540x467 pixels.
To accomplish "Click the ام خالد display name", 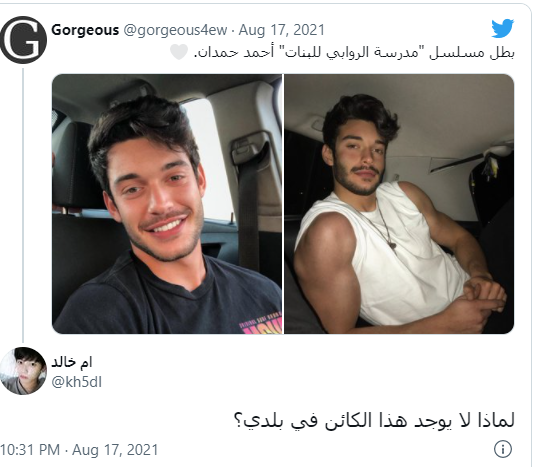I will [72, 362].
